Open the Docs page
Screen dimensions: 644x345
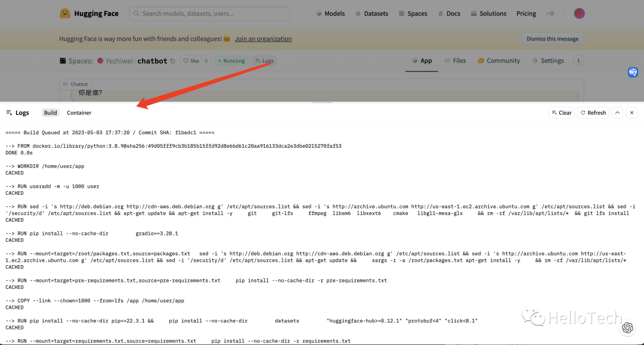coord(449,14)
